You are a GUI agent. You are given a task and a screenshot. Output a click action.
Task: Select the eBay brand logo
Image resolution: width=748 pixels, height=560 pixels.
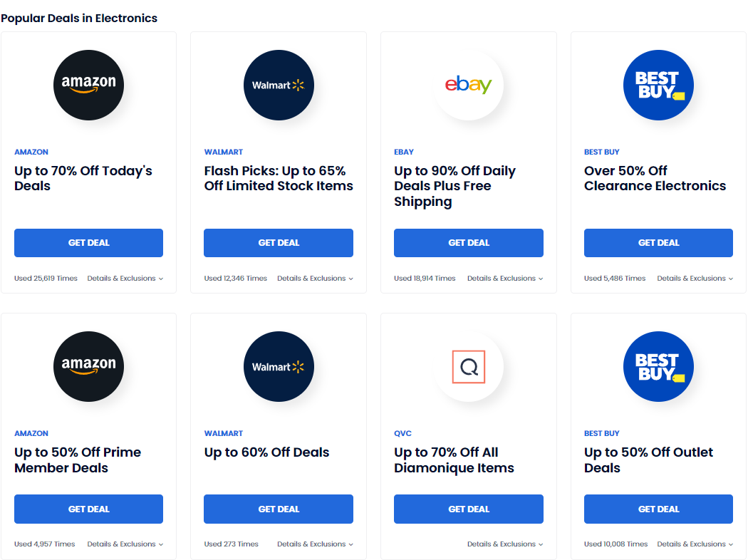[x=468, y=84]
